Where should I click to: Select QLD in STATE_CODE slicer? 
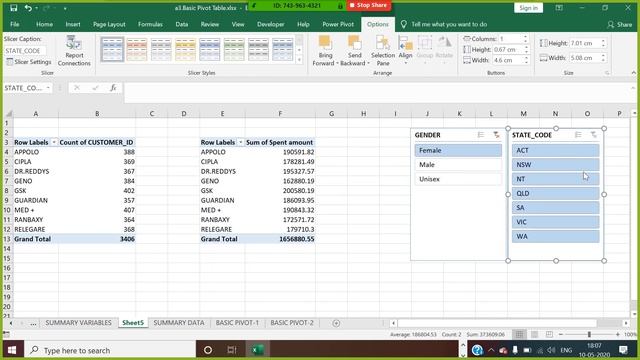(556, 193)
